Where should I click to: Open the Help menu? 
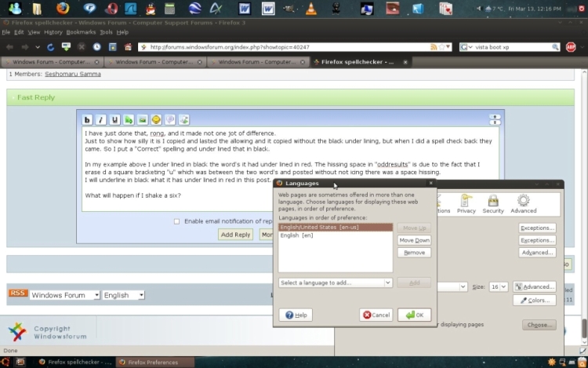(122, 32)
